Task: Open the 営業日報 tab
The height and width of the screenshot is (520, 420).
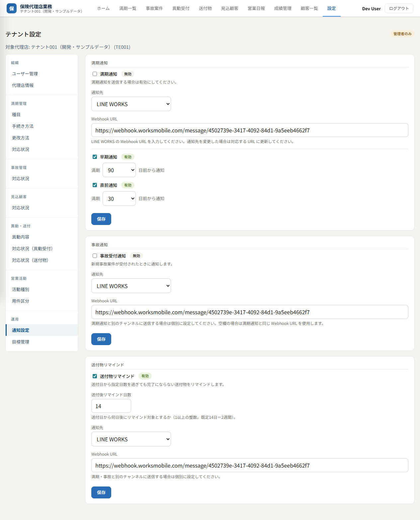Action: click(x=256, y=8)
